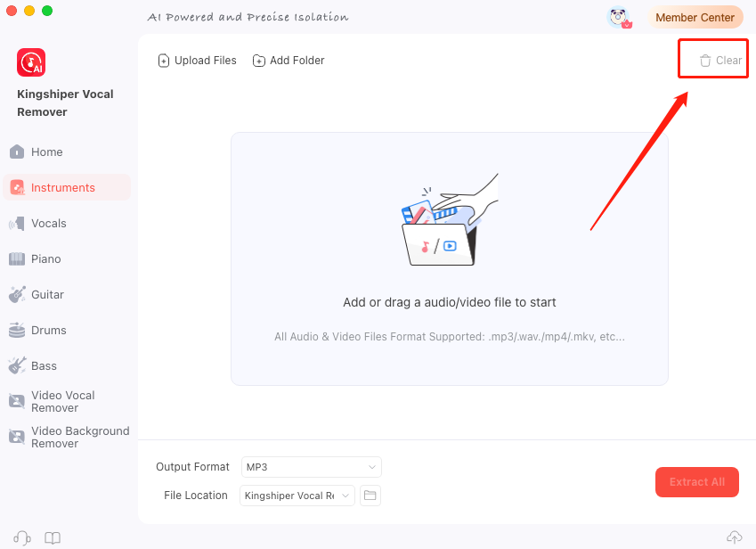Click the Extract All button
The height and width of the screenshot is (549, 756).
tap(696, 482)
